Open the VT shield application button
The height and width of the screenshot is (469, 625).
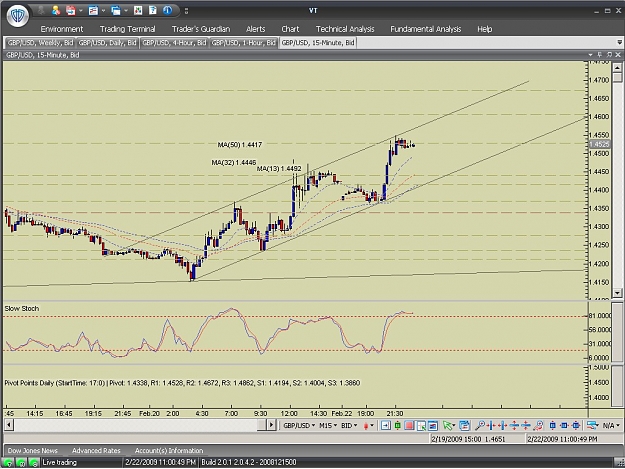[18, 16]
